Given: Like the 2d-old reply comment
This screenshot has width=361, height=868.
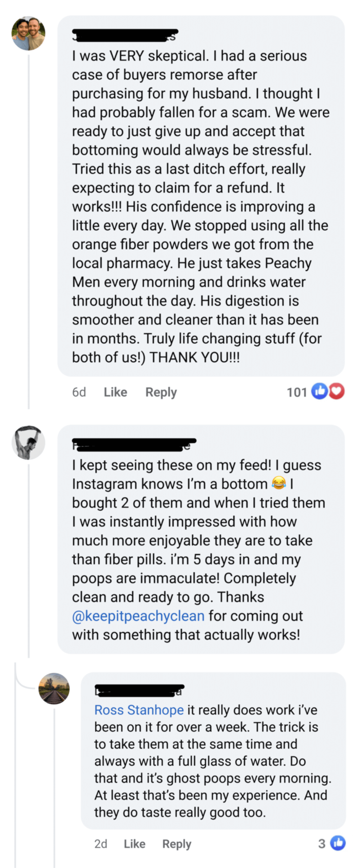Looking at the screenshot, I should click(x=134, y=844).
